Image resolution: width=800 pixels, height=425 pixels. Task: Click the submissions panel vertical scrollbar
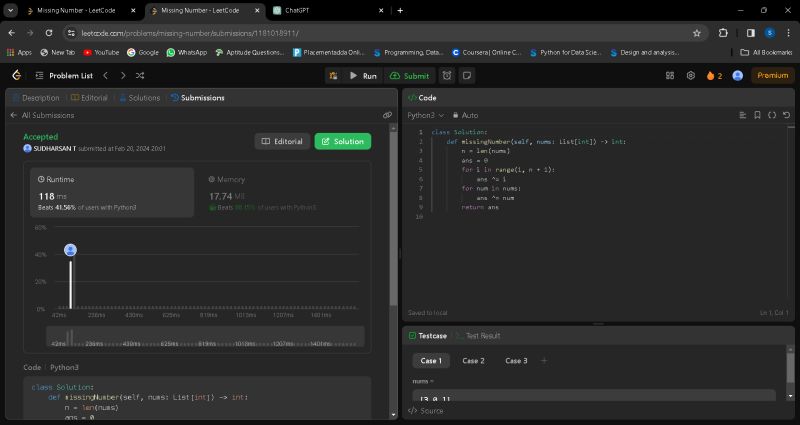[x=393, y=214]
